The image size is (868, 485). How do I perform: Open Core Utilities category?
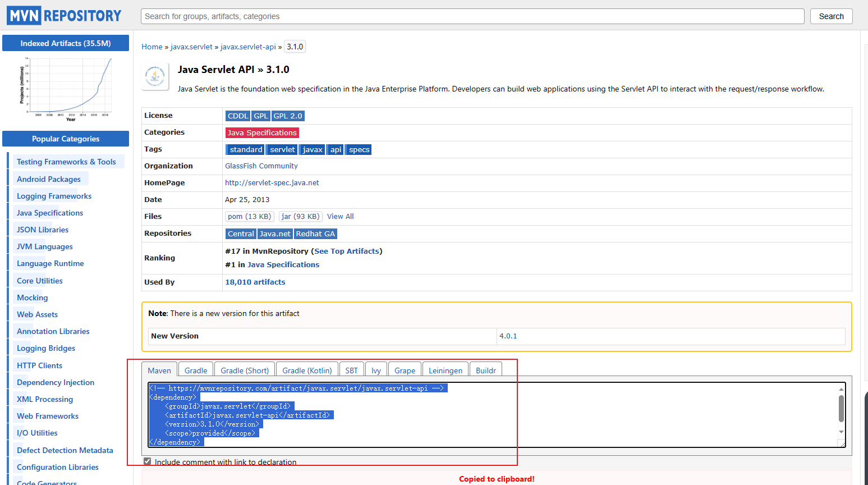pos(40,281)
